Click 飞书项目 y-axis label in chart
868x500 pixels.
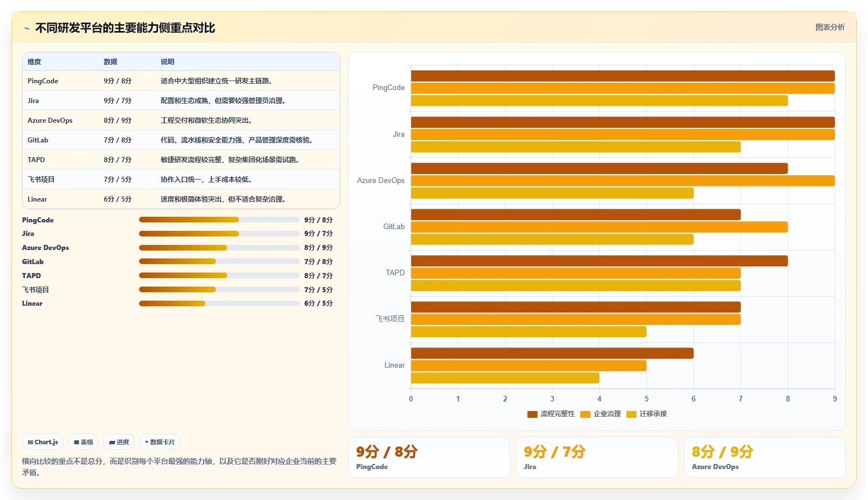[390, 319]
